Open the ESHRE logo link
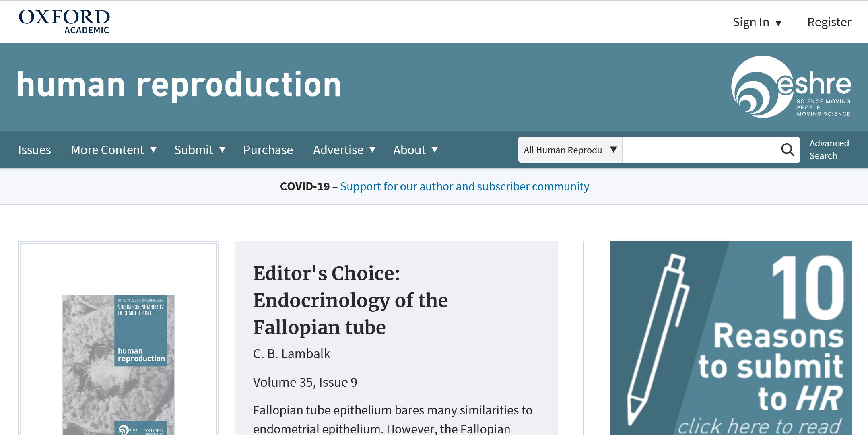This screenshot has width=868, height=435. tap(791, 87)
